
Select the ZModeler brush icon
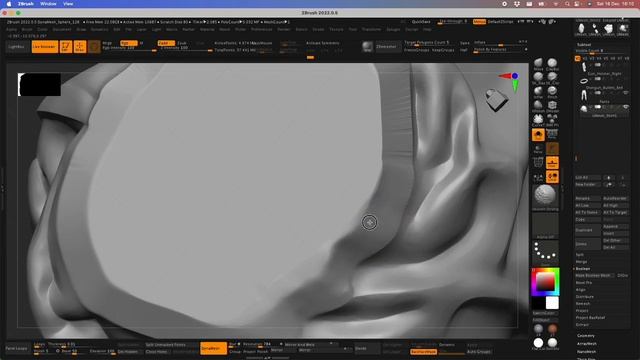[552, 105]
